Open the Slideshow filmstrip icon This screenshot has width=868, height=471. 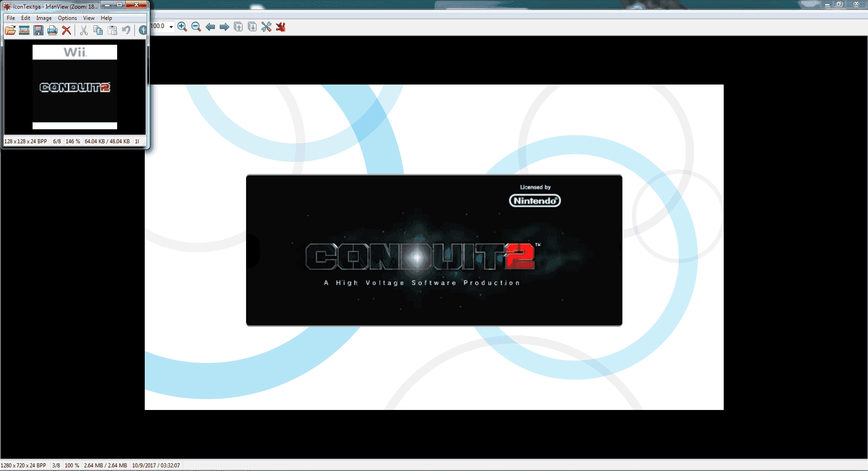[x=24, y=30]
